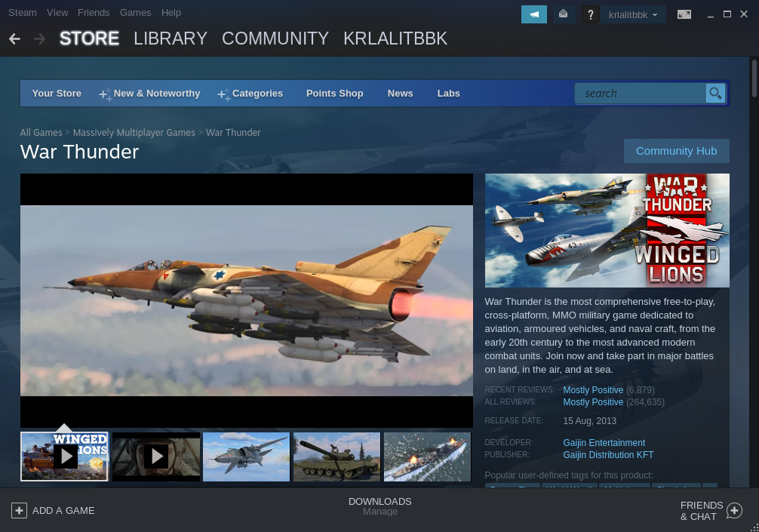The image size is (759, 532).
Task: Click the search magnifying glass icon
Action: 714,93
